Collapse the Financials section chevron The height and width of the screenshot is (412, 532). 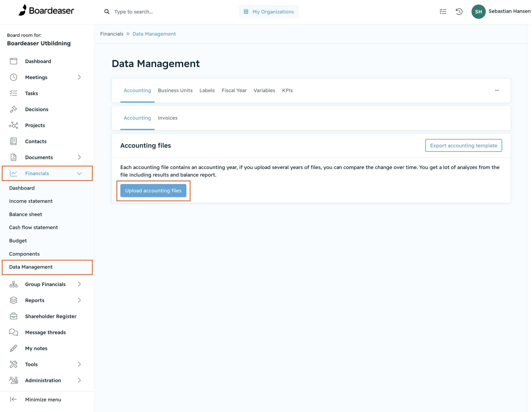79,173
